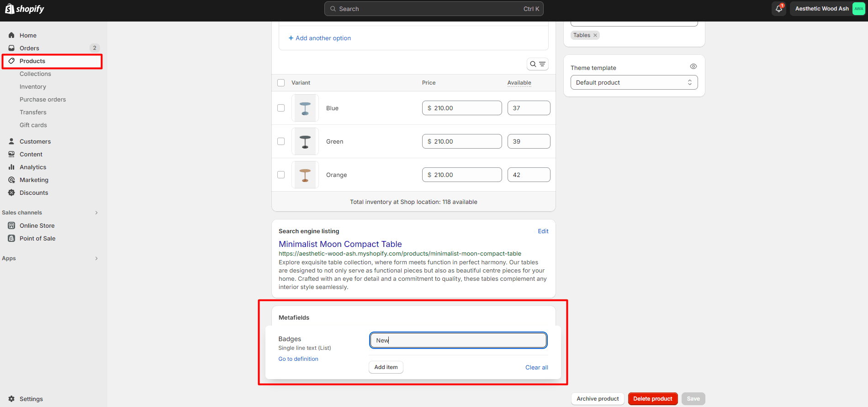Image resolution: width=868 pixels, height=407 pixels.
Task: Click the Orange variant thumbnail
Action: (x=305, y=175)
